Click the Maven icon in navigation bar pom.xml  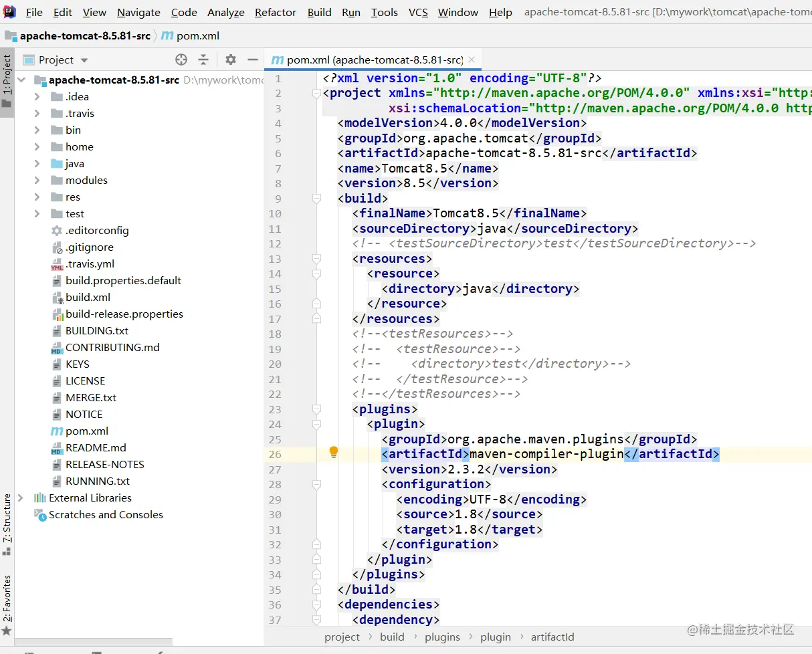[167, 35]
